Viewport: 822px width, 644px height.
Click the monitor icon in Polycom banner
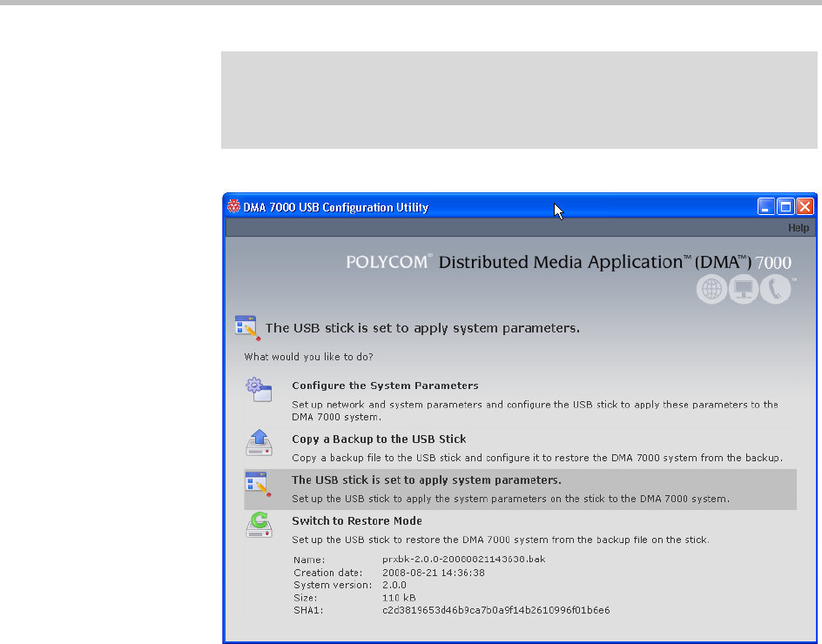[744, 289]
